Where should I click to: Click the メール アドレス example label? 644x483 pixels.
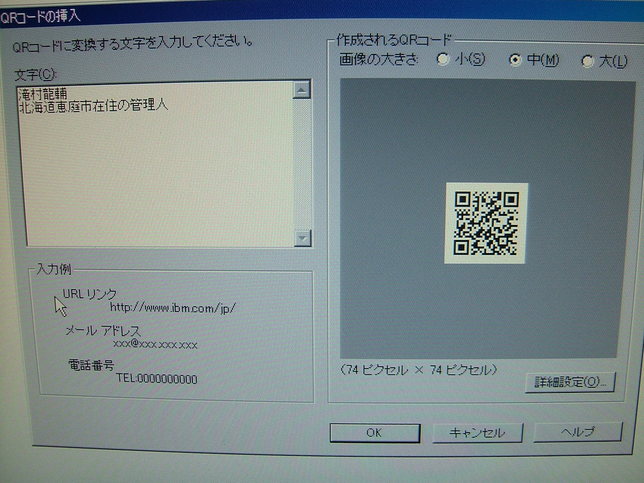tap(103, 331)
